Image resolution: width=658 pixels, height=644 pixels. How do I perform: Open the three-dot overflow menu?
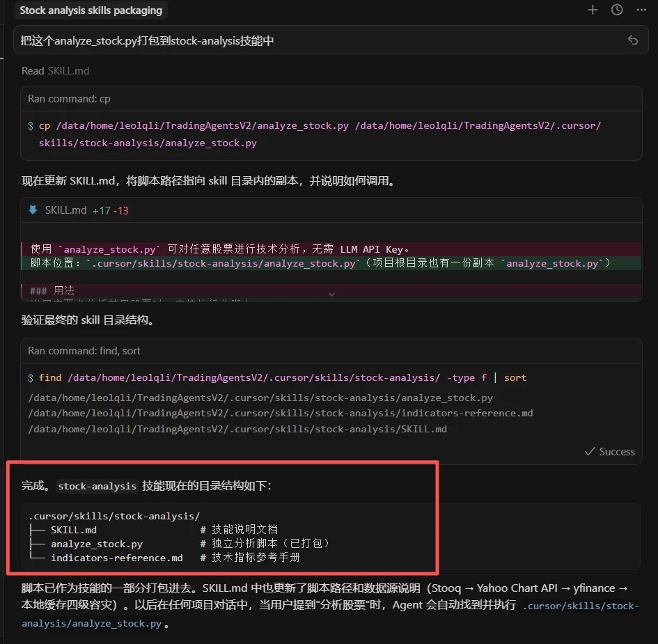(642, 10)
